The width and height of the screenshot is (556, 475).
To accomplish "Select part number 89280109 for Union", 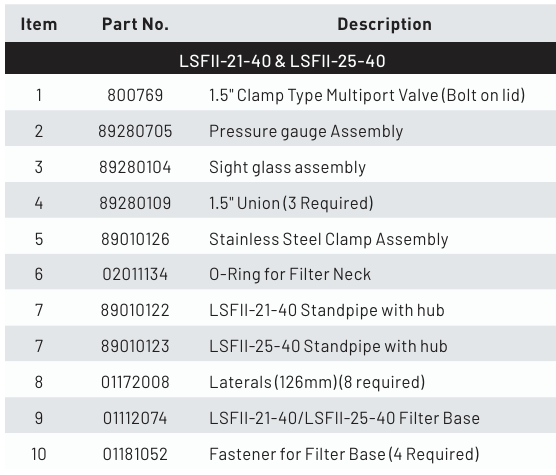I will coord(135,203).
